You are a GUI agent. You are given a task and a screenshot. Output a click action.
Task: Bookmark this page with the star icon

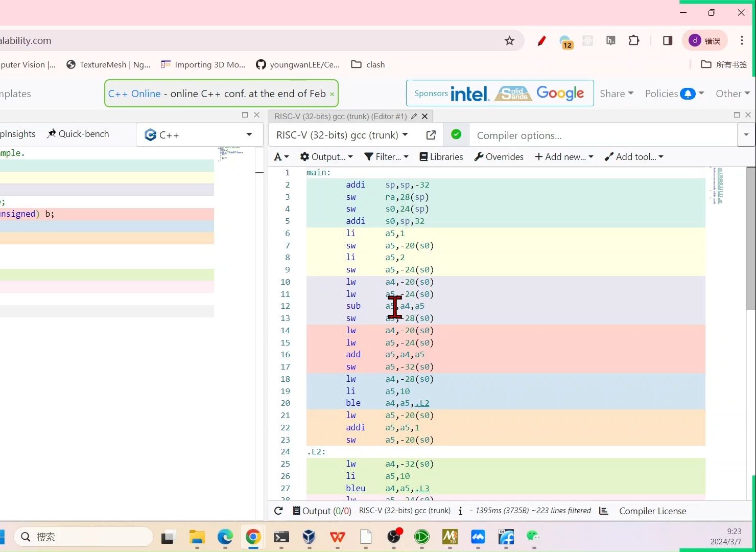509,41
